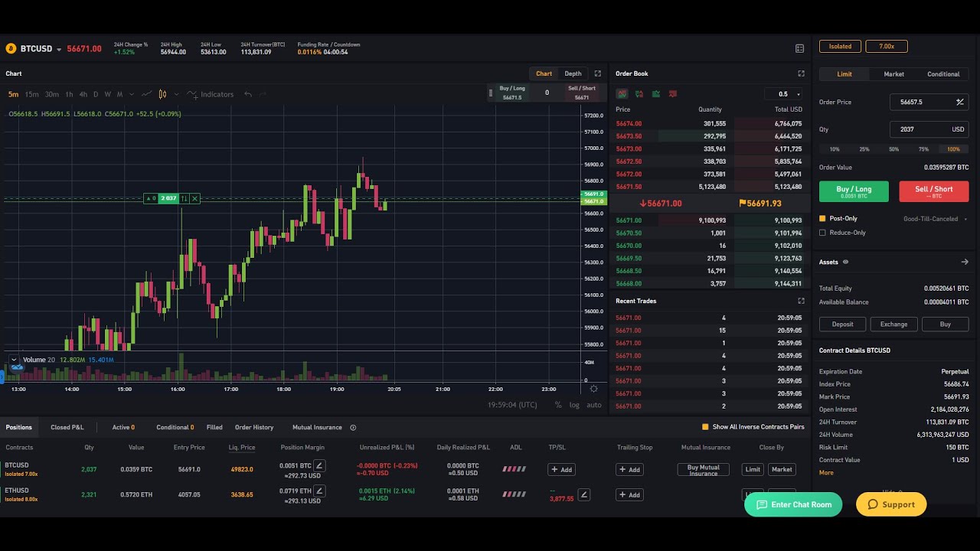
Task: Select the 30m timeframe
Action: (x=51, y=94)
